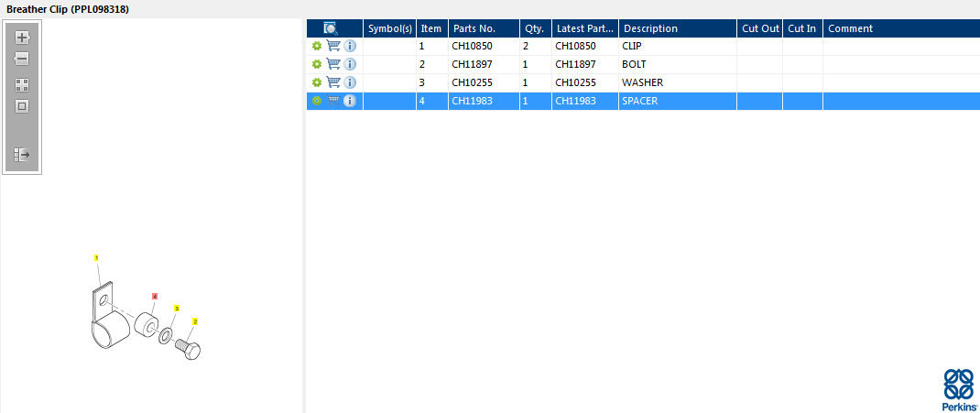Select part number CH11983 cell

pyautogui.click(x=484, y=101)
